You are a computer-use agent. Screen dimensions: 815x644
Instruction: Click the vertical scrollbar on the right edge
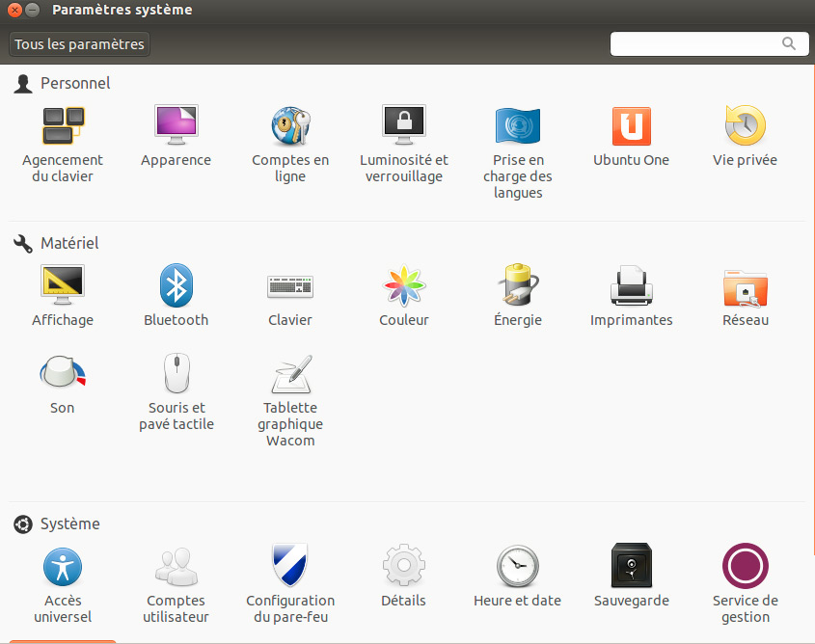(813, 311)
